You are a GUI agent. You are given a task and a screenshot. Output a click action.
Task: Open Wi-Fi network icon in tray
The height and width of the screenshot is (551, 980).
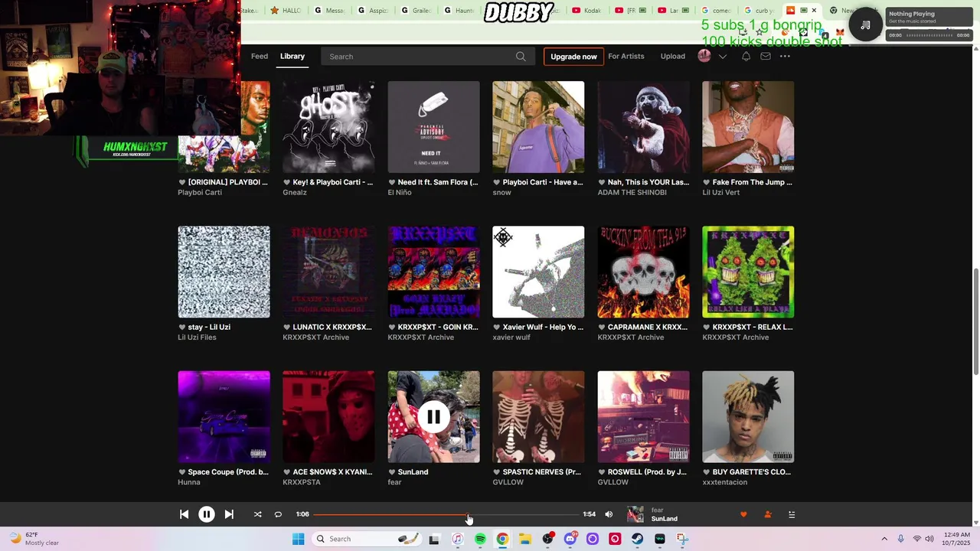(x=916, y=539)
